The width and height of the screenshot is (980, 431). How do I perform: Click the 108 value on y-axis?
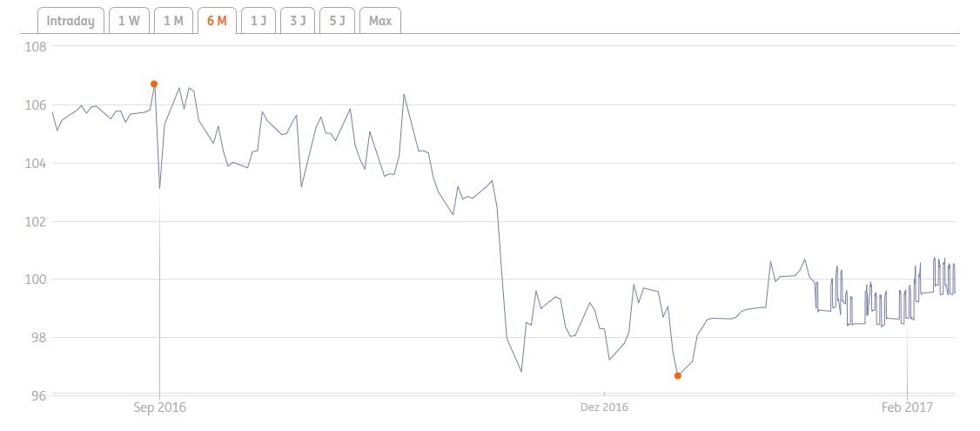(x=35, y=47)
